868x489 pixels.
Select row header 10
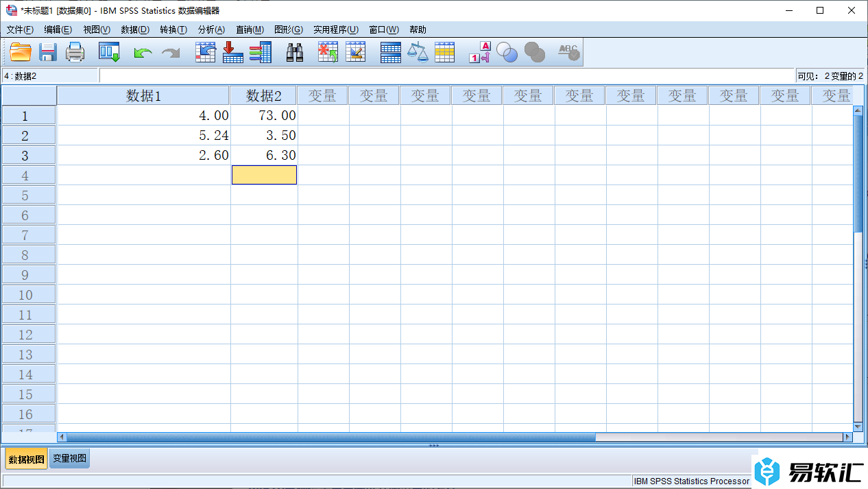click(x=29, y=294)
